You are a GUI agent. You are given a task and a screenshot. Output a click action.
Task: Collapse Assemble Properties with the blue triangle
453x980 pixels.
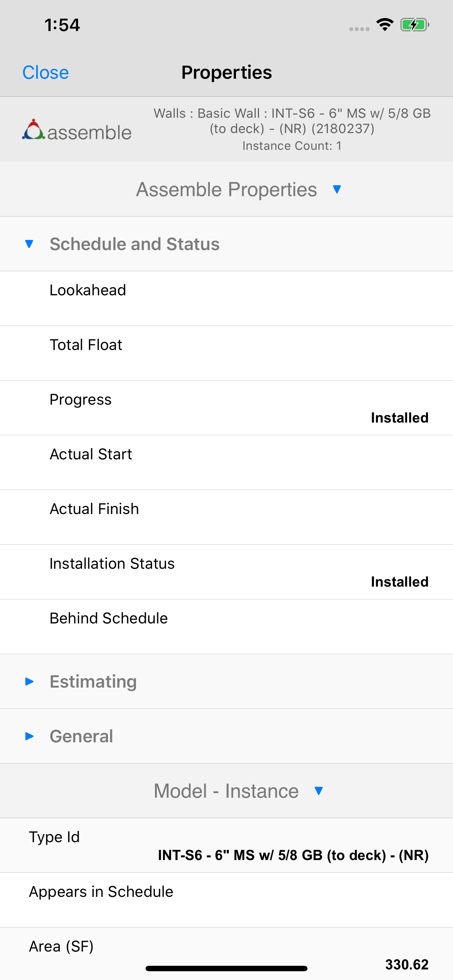(337, 189)
